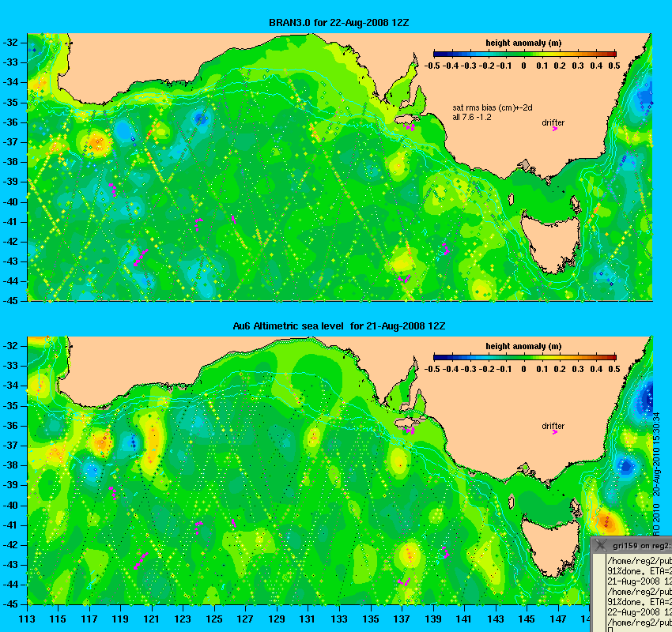Click the red warm eddy east of Tasmania in bottom map
The width and height of the screenshot is (672, 632).
coord(606,522)
